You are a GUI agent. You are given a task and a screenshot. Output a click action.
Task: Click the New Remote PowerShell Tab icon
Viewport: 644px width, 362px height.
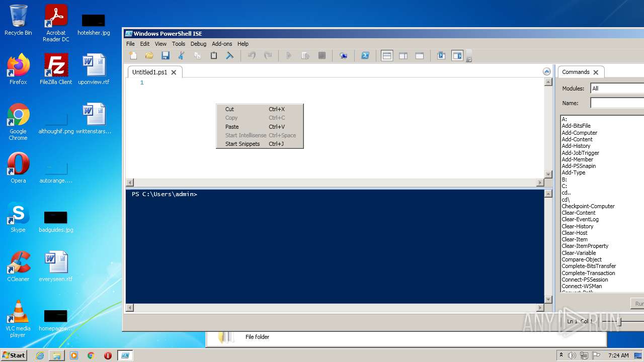[343, 56]
